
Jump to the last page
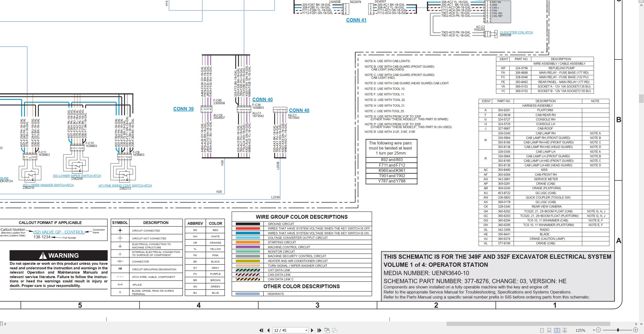tap(319, 330)
